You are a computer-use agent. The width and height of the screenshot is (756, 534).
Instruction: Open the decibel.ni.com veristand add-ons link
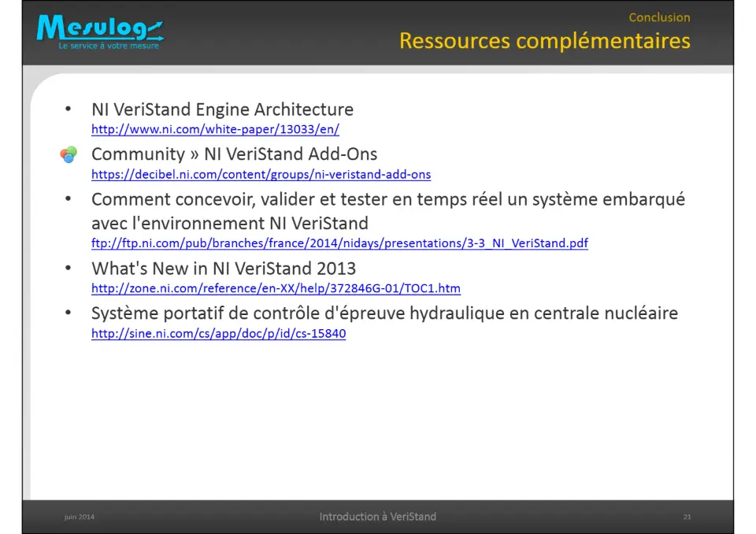[x=261, y=174]
